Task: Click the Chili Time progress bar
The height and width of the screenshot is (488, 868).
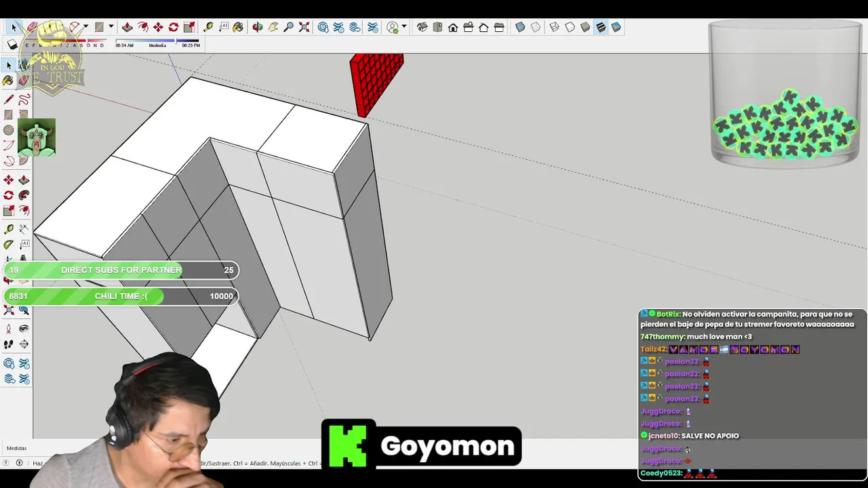Action: click(x=121, y=296)
